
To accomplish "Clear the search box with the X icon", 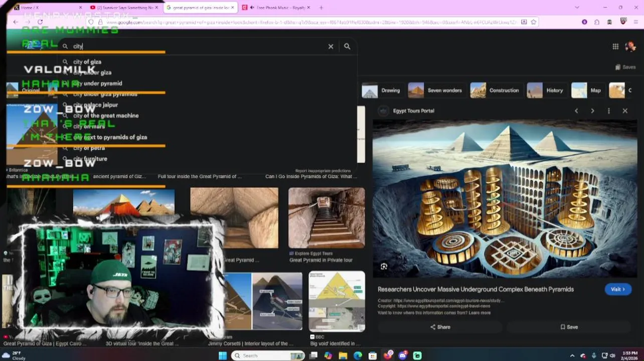I will (331, 46).
